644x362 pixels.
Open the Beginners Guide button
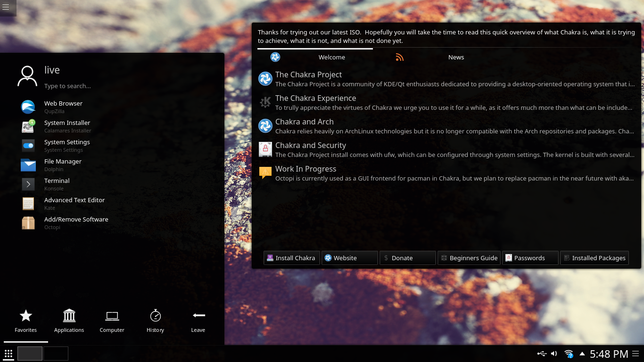click(x=469, y=258)
